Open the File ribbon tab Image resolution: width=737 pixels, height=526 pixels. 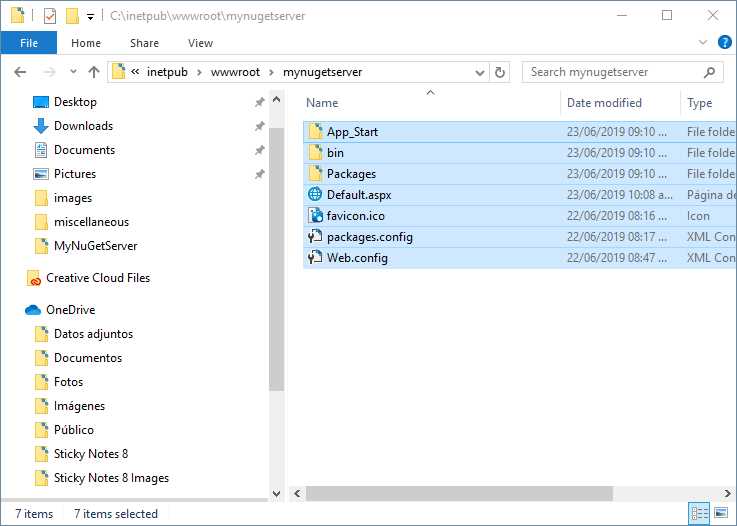[29, 43]
